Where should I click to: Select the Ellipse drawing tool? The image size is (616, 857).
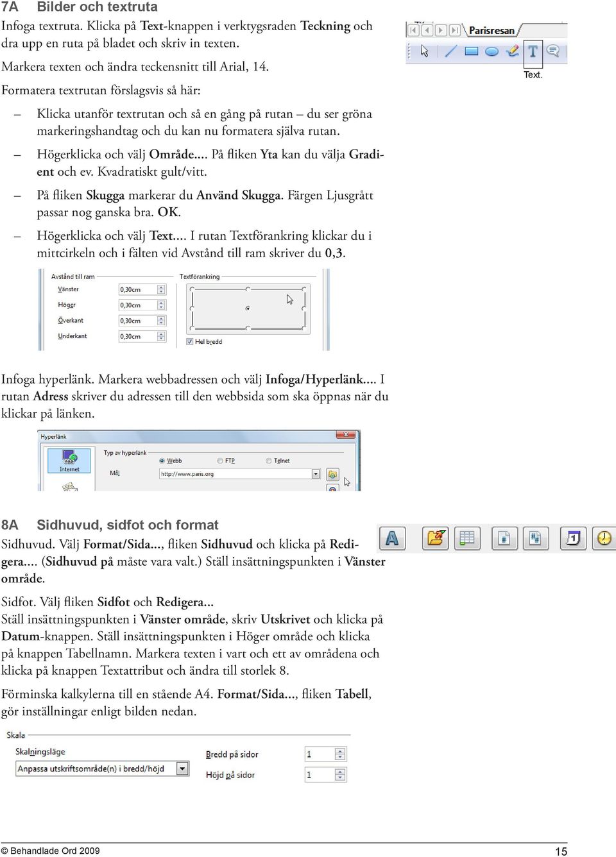click(492, 51)
